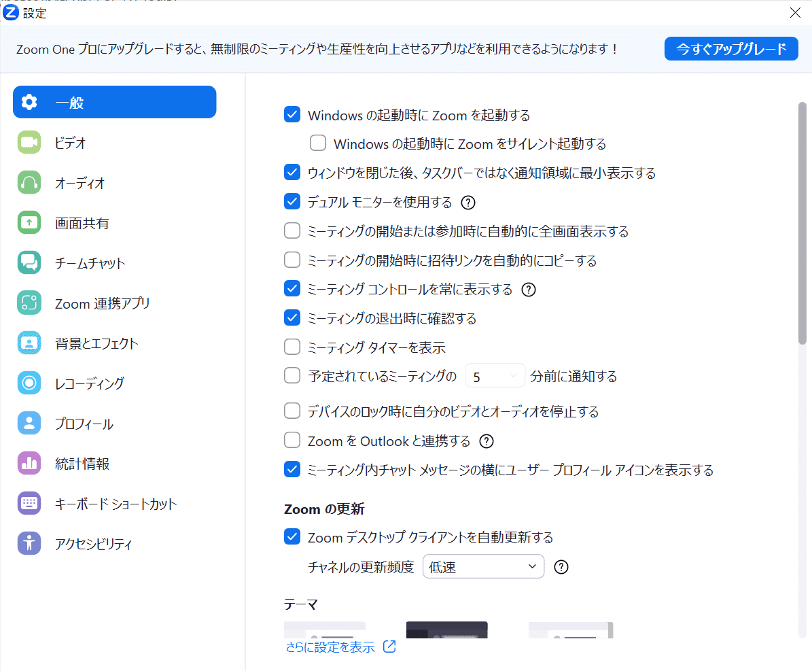The image size is (812, 671).
Task: Open the さらに設定を表示 link
Action: click(x=331, y=647)
